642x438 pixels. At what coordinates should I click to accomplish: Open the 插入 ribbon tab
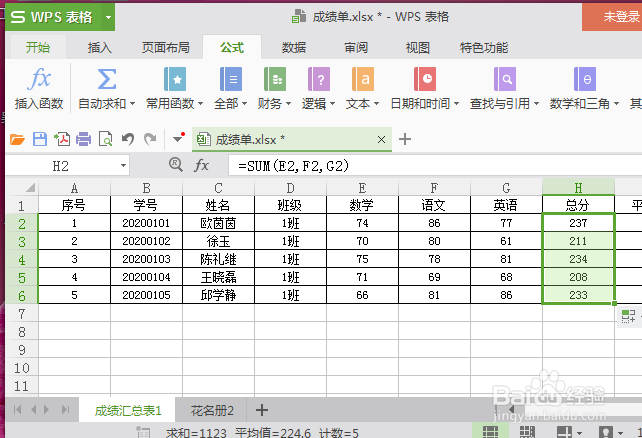(99, 47)
